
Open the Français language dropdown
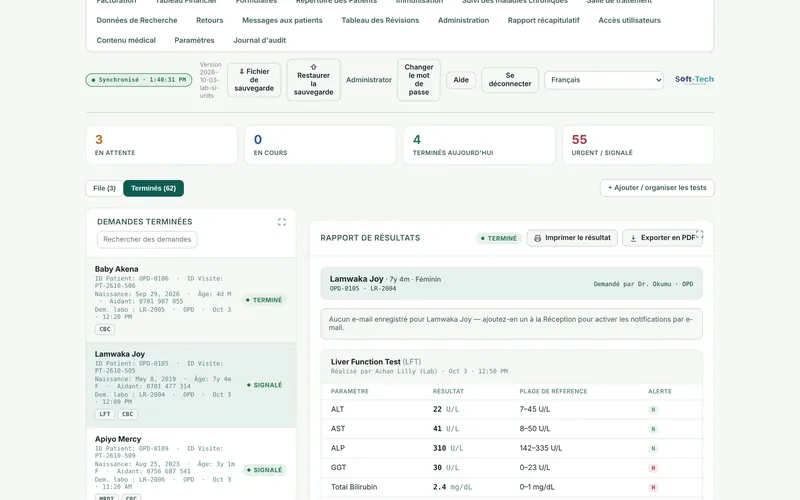coord(604,80)
